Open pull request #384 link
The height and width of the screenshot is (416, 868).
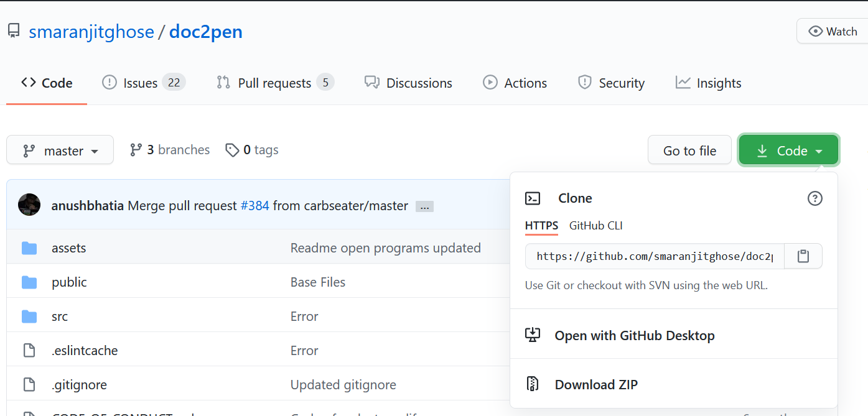pos(254,205)
